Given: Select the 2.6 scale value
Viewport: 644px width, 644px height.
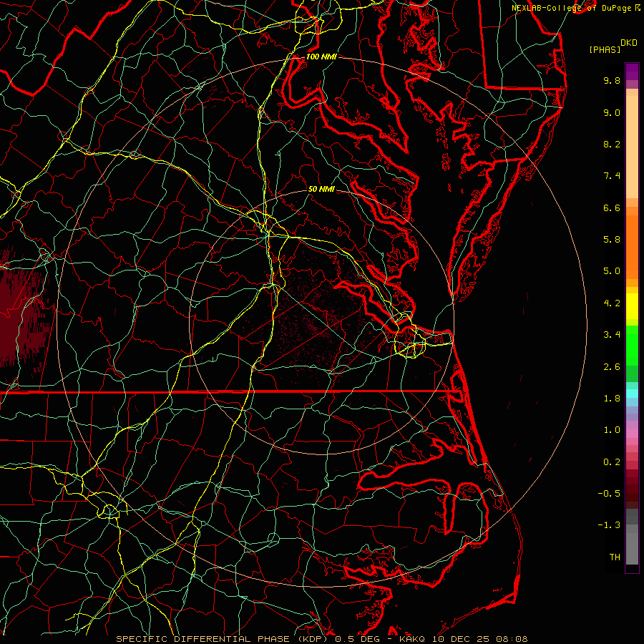Looking at the screenshot, I should [612, 367].
